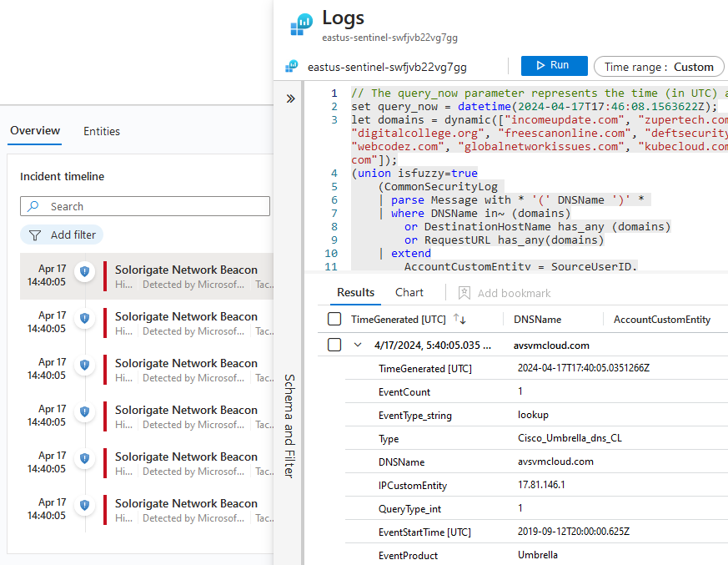Click the DNSName detail value avsvmcloud.com
Viewport: 728px width, 565px height.
tap(555, 462)
